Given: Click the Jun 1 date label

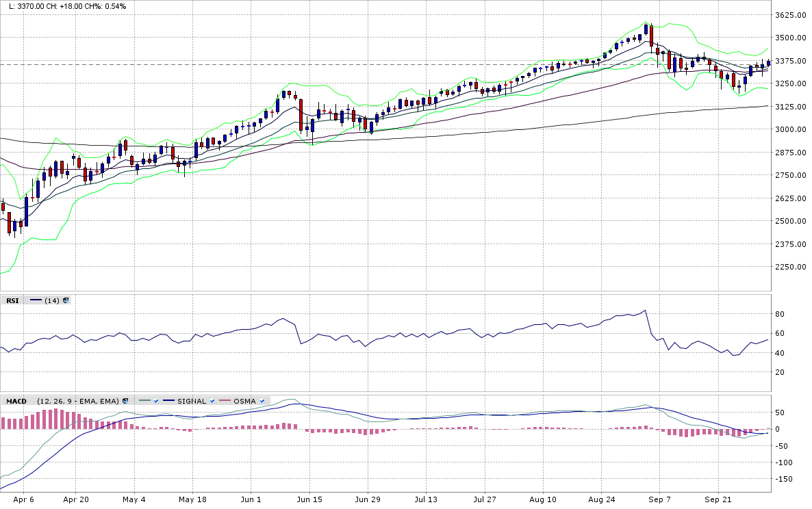Looking at the screenshot, I should (251, 499).
